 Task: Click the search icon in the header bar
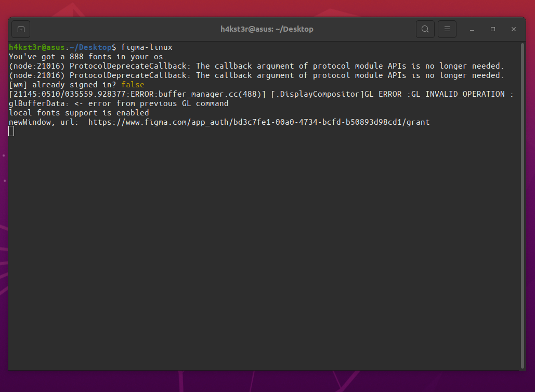[x=425, y=29]
